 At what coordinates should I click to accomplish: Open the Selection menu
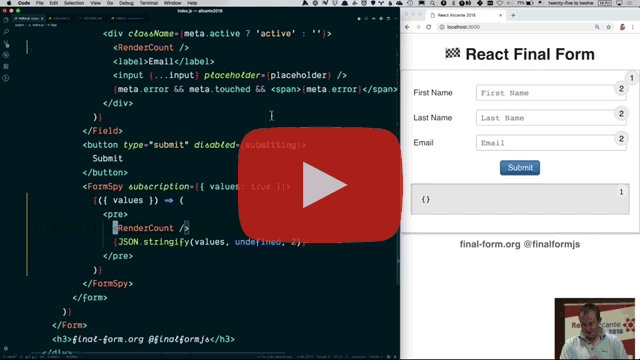point(74,3)
